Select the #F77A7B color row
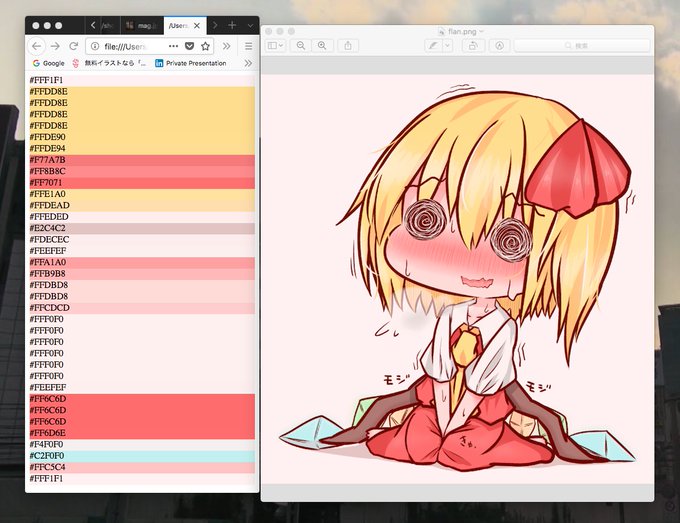The width and height of the screenshot is (680, 523). pos(142,160)
